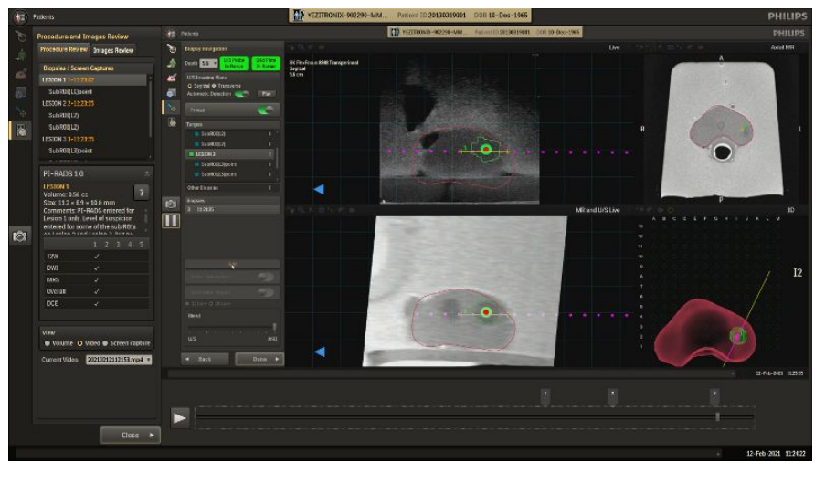Viewport: 825px width, 504px height.
Task: Open the Depth dropdown
Action: (208, 64)
